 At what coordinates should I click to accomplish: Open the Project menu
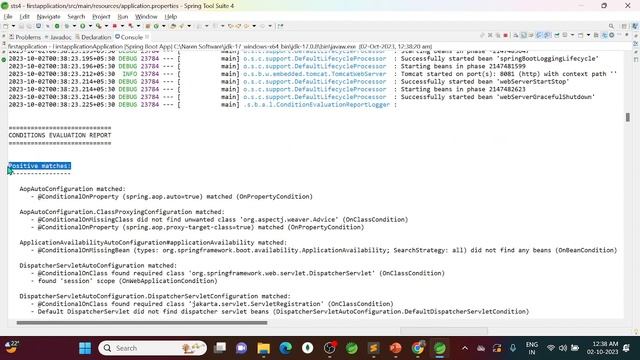pos(101,17)
